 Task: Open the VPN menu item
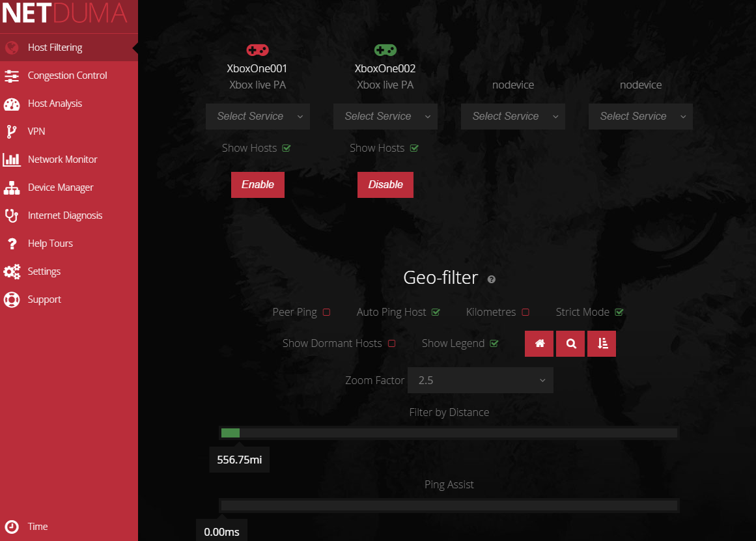69,131
